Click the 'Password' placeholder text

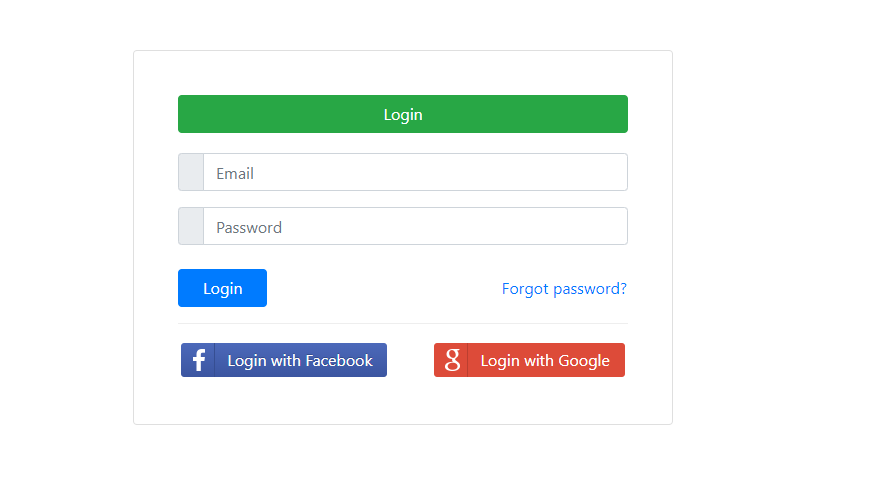pos(249,227)
